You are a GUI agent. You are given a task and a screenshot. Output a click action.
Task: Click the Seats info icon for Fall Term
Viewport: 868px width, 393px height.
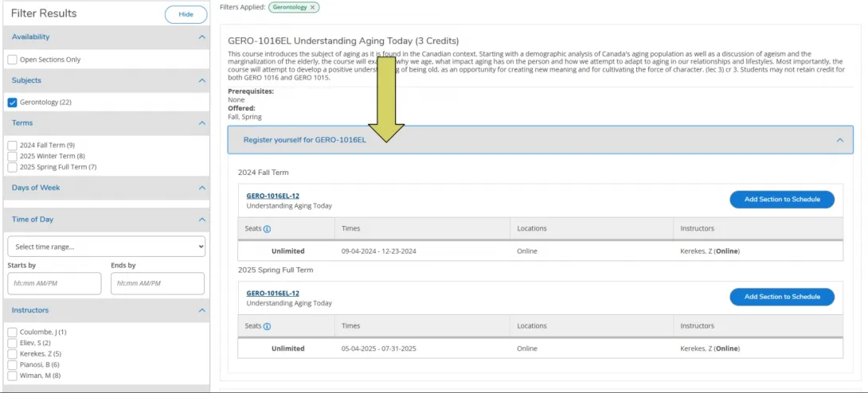point(267,229)
